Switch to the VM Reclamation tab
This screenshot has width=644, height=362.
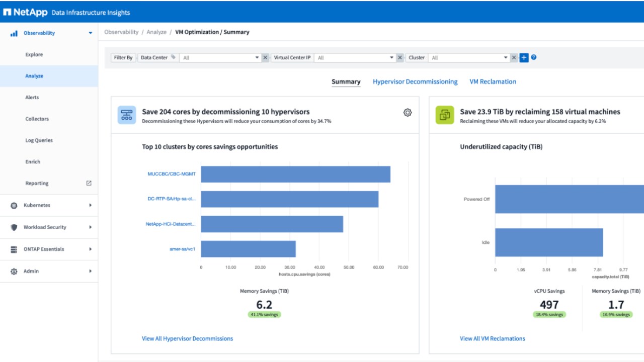[x=493, y=82]
